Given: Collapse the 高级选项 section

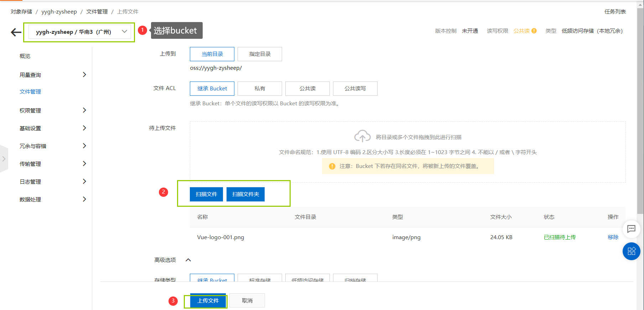Looking at the screenshot, I should pyautogui.click(x=188, y=260).
